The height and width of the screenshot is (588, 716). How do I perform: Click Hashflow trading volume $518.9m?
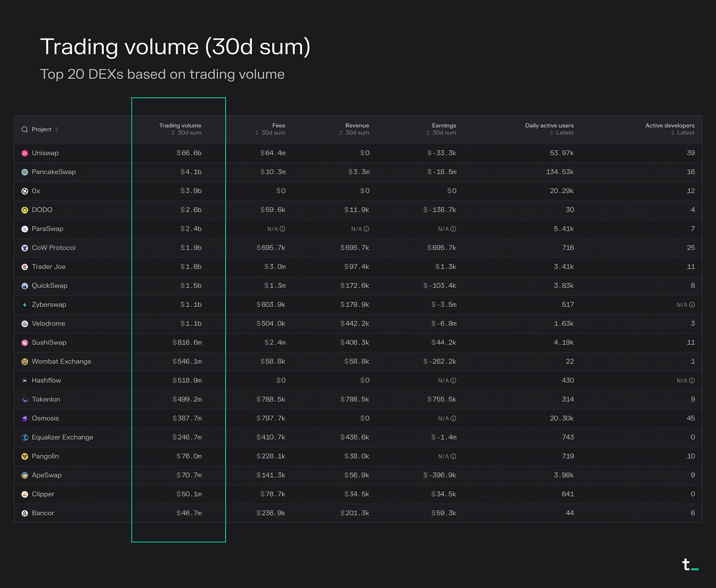click(187, 380)
